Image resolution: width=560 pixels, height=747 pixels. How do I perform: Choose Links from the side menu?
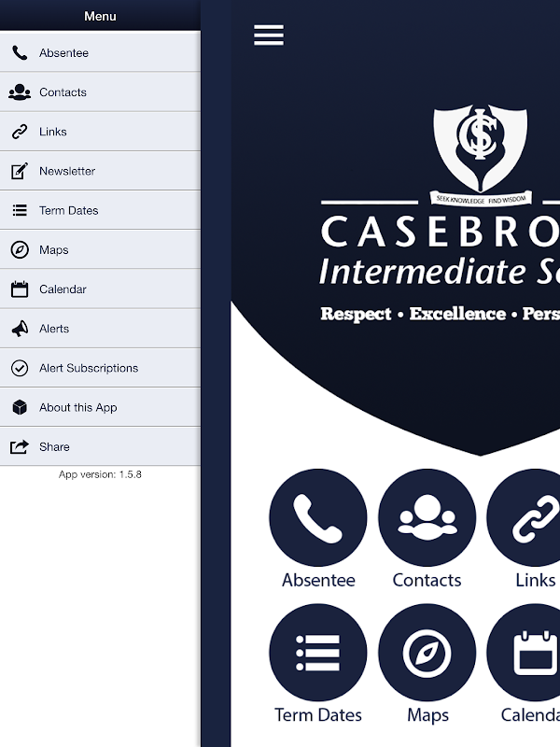pos(100,132)
